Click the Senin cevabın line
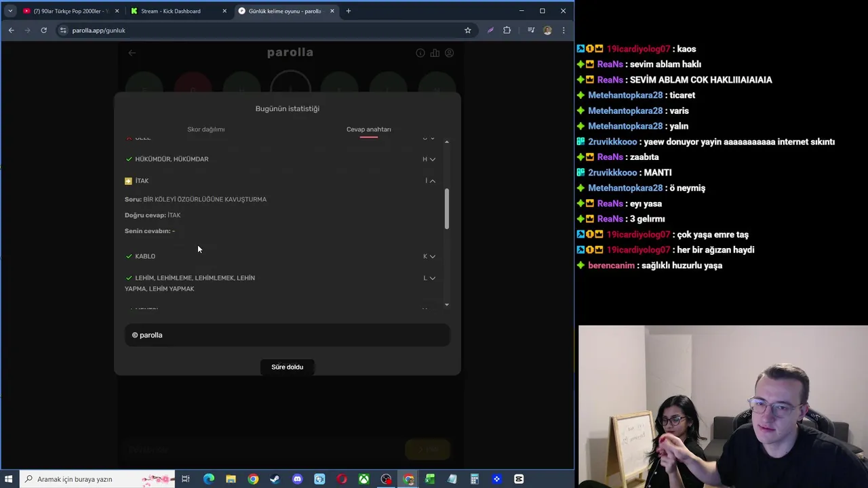Image resolution: width=868 pixels, height=488 pixels. pos(150,231)
